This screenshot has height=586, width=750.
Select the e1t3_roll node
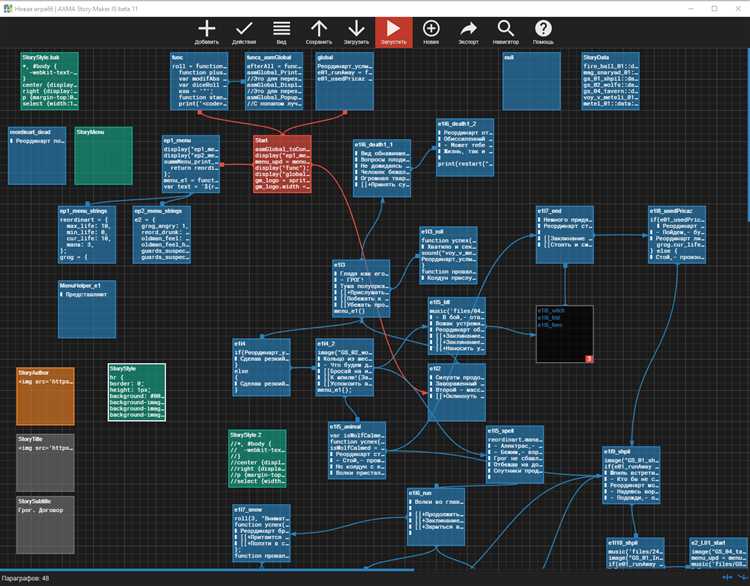click(449, 256)
